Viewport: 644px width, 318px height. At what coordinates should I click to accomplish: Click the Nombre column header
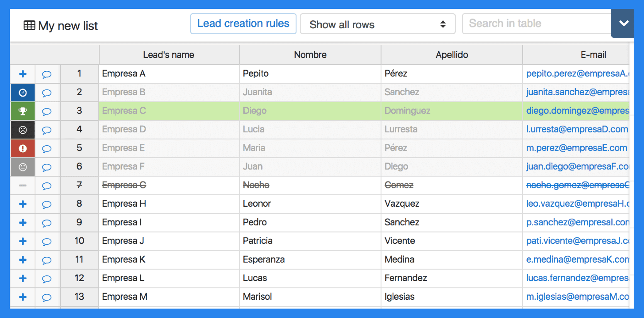(x=310, y=55)
